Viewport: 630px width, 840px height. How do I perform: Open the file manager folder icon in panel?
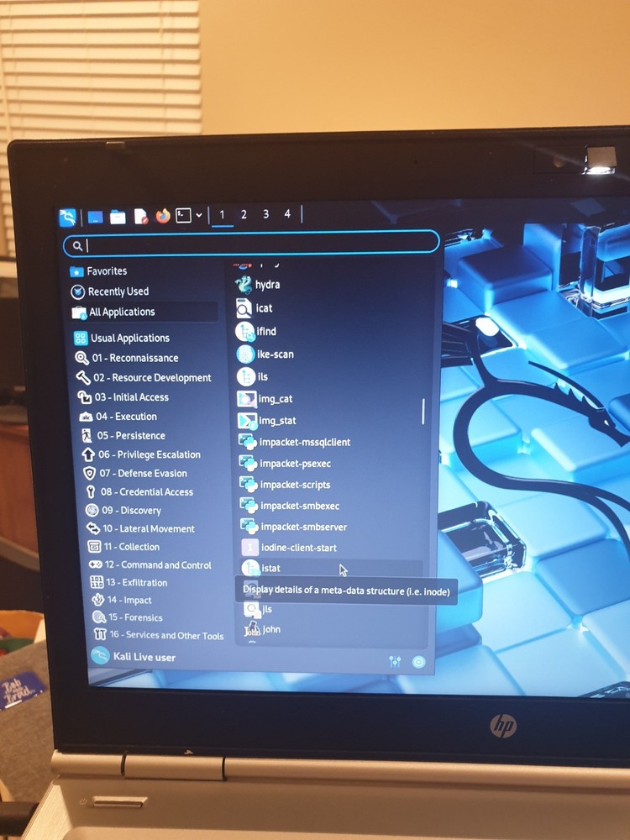(118, 217)
